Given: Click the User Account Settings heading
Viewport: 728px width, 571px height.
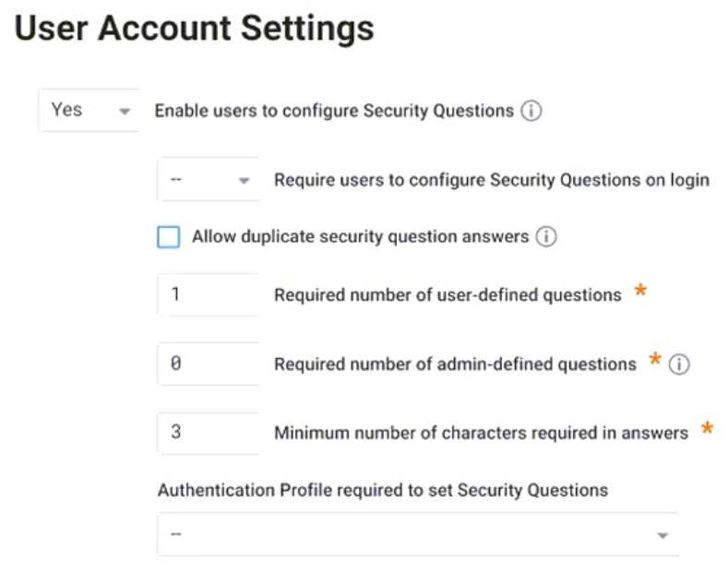Looking at the screenshot, I should point(195,30).
